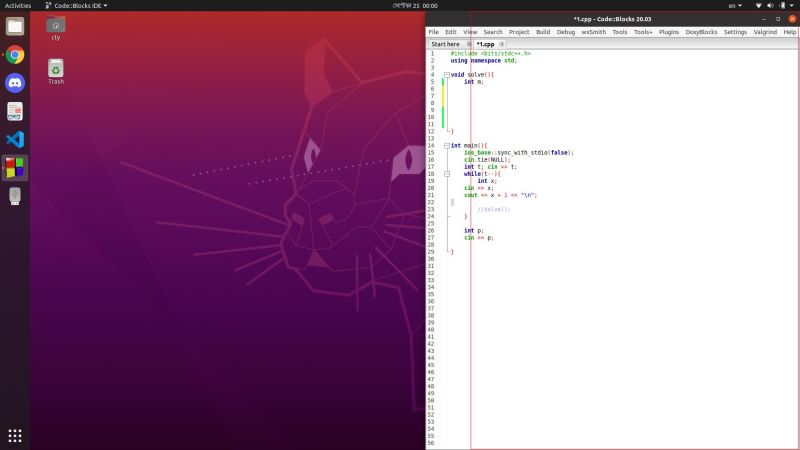Switch to the Start here tab

445,44
